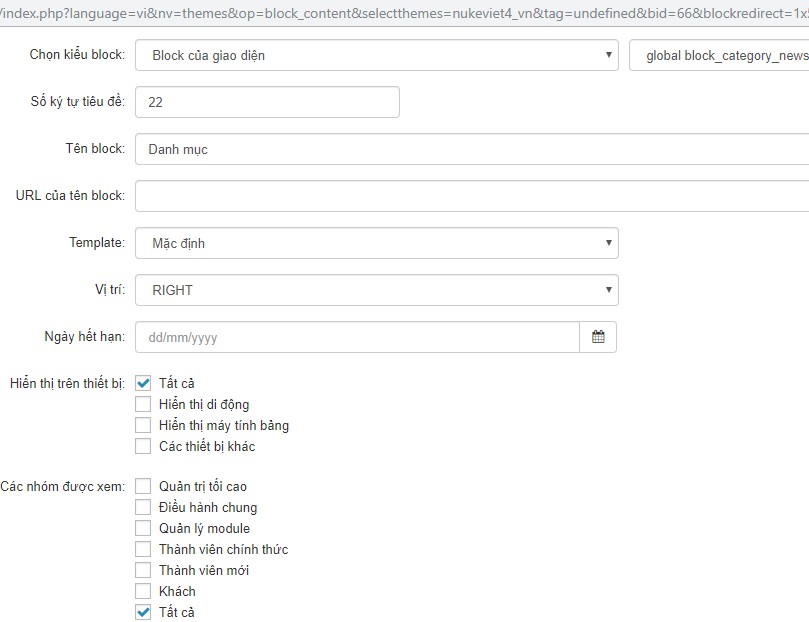This screenshot has width=809, height=622.
Task: Click the URL của tên block field
Action: pyautogui.click(x=472, y=196)
